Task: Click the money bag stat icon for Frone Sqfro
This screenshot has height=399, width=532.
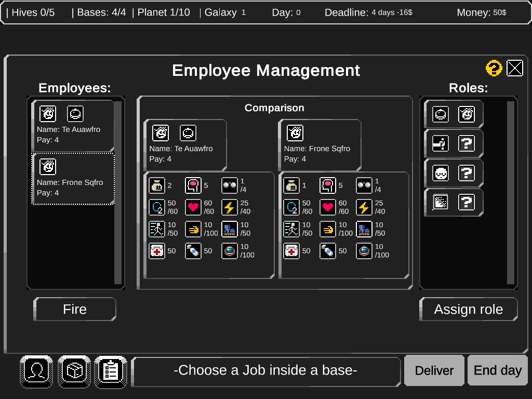Action: [291, 185]
